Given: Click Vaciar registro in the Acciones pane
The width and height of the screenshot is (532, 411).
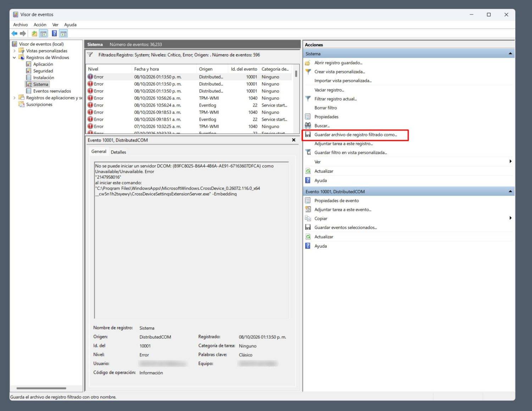Looking at the screenshot, I should (x=329, y=90).
